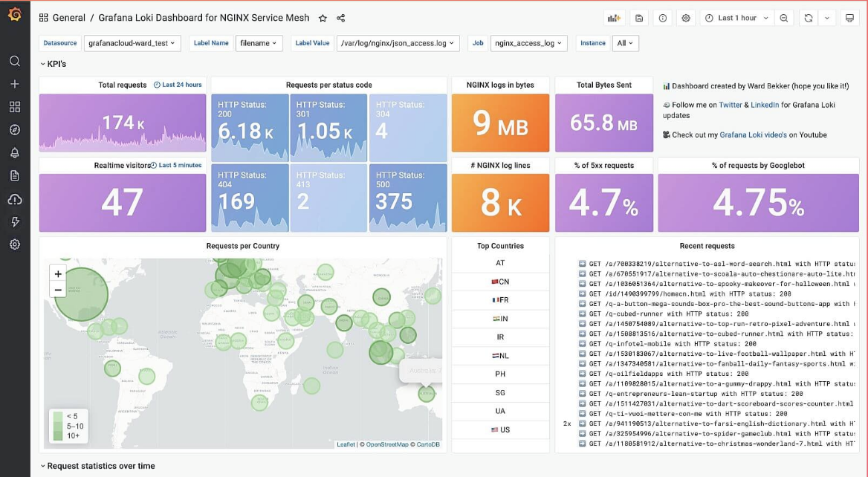868x477 pixels.
Task: Zoom out on the map
Action: tap(57, 290)
